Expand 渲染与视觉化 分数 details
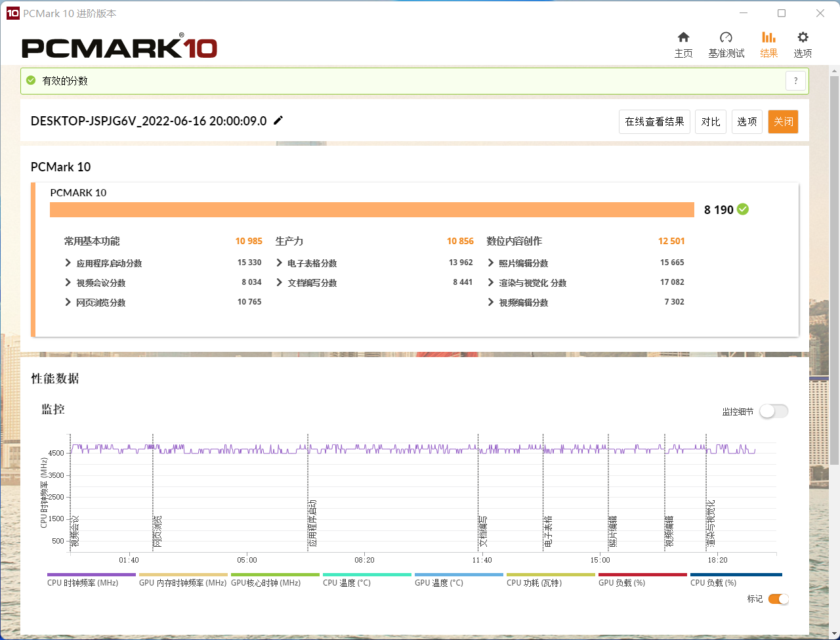 490,282
